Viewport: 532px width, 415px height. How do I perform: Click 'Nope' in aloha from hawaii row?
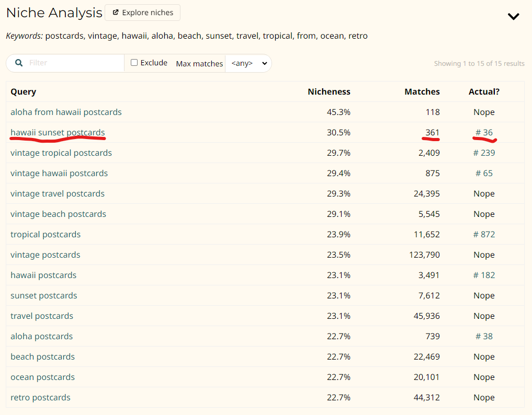click(484, 112)
